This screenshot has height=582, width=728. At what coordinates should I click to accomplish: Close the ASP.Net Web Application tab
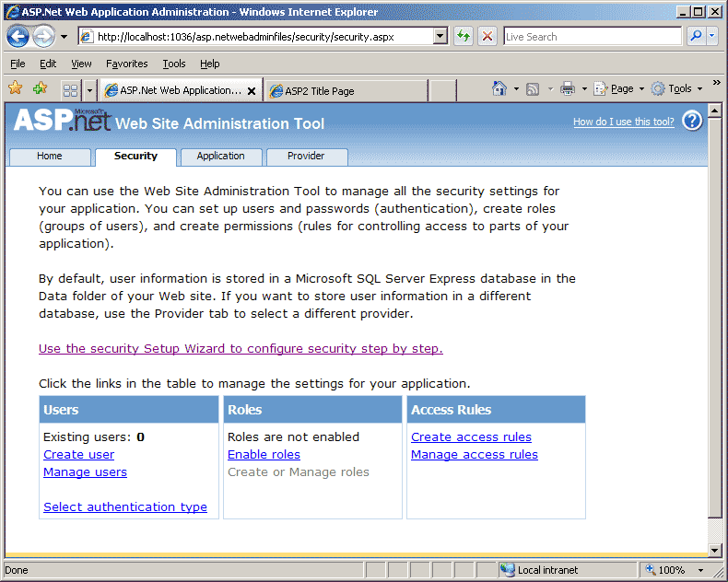pyautogui.click(x=252, y=91)
